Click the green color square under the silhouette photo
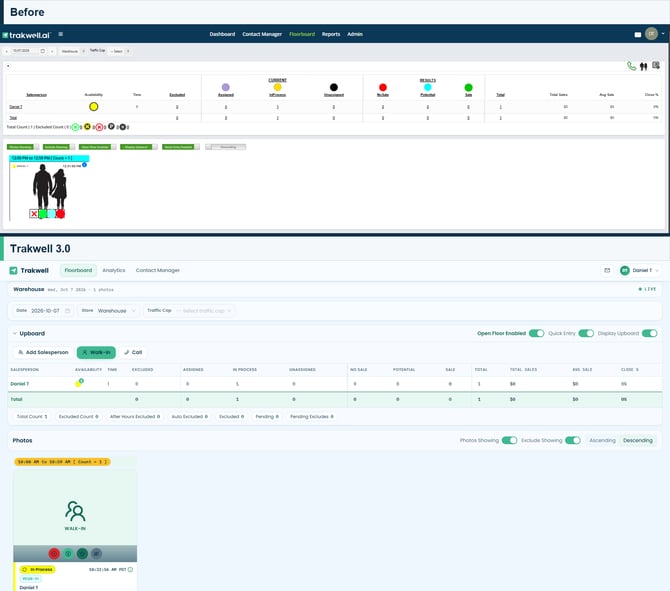 point(43,214)
